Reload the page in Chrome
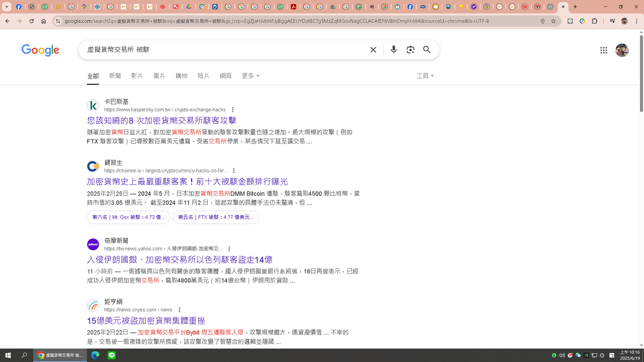 click(31, 21)
